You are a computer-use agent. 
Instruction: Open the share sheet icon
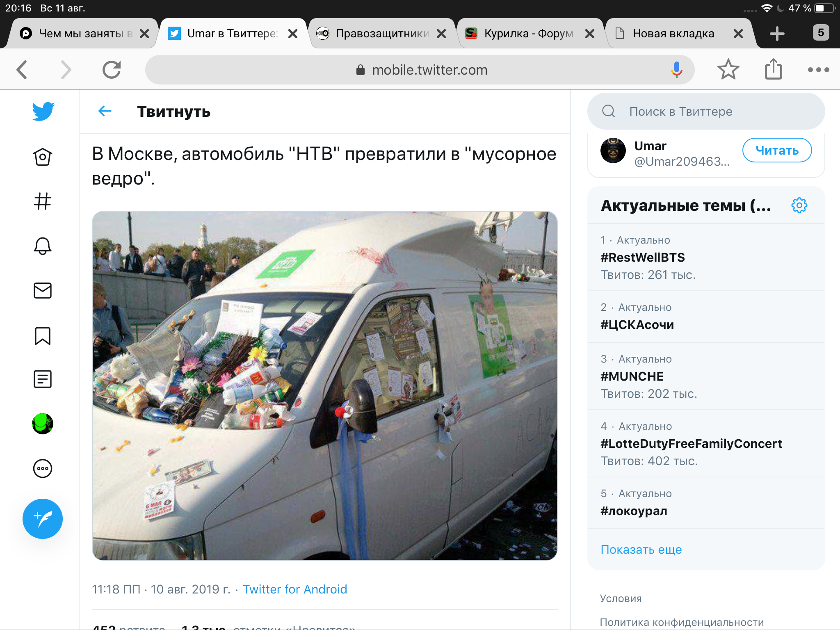coord(774,69)
